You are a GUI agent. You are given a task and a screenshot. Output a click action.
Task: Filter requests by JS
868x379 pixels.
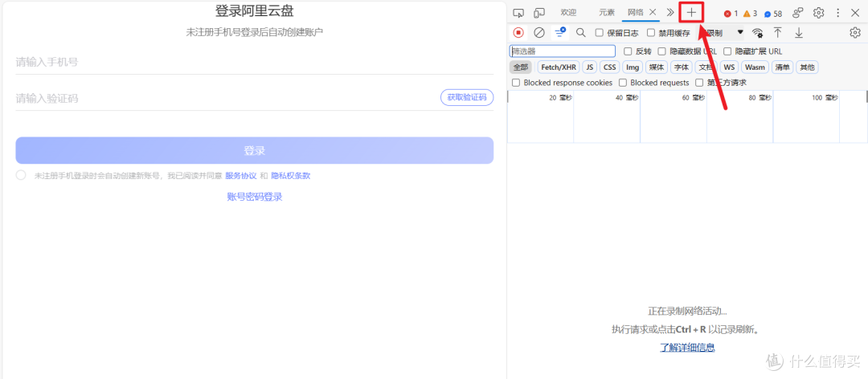[590, 67]
